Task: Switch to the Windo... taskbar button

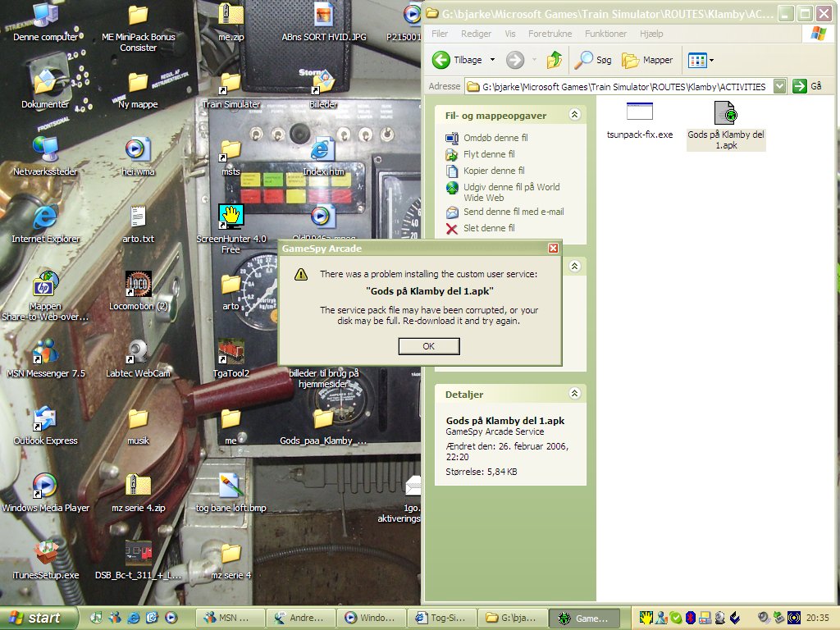Action: coord(372,618)
